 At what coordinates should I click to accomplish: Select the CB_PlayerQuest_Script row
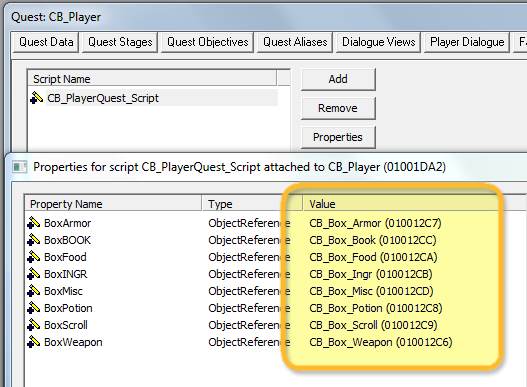(154, 98)
